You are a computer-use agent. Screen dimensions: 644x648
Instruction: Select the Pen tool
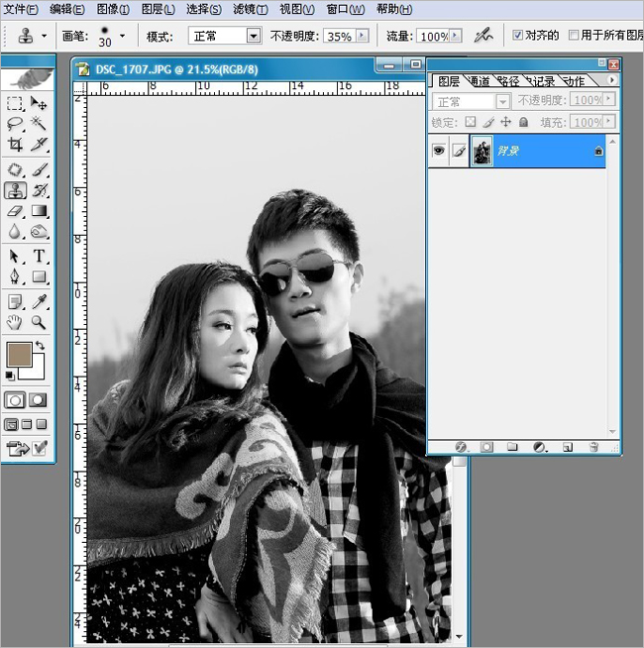pos(15,276)
